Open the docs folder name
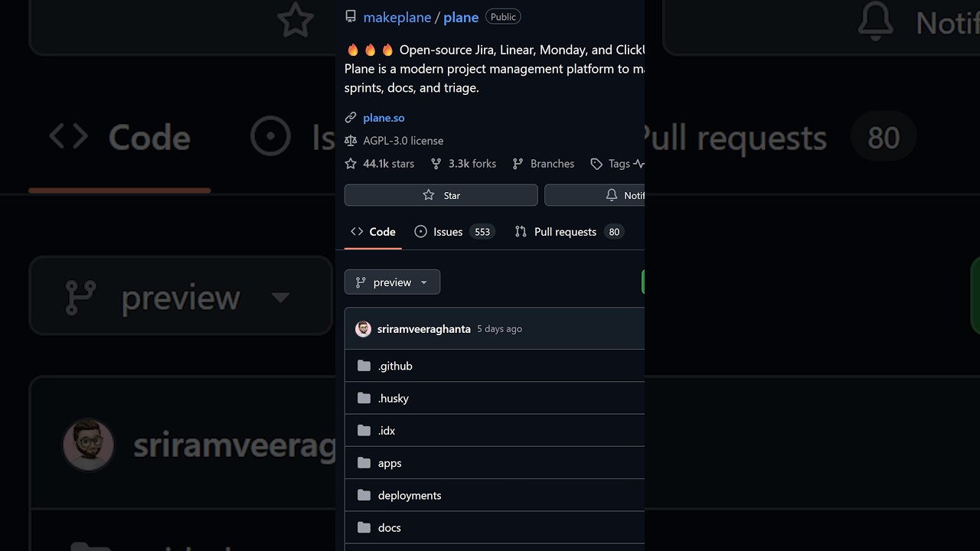980x551 pixels. pyautogui.click(x=390, y=527)
